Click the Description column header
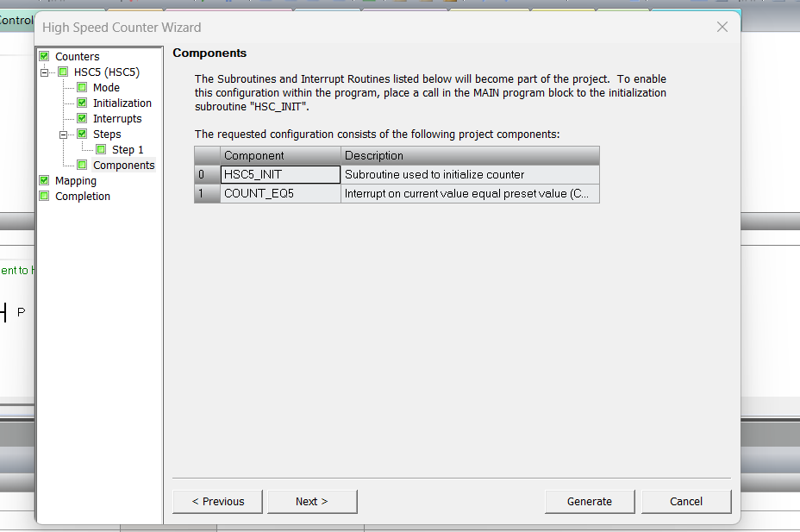800x532 pixels. (x=470, y=156)
